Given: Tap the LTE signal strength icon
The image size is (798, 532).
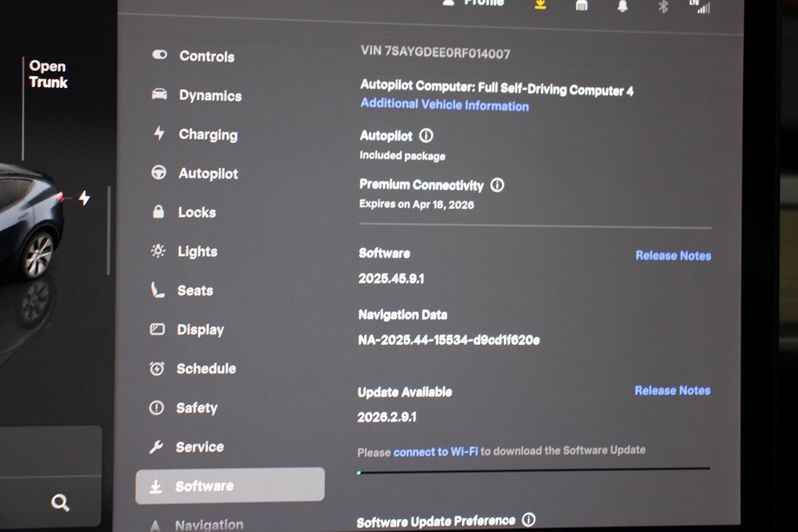Looking at the screenshot, I should pyautogui.click(x=700, y=7).
